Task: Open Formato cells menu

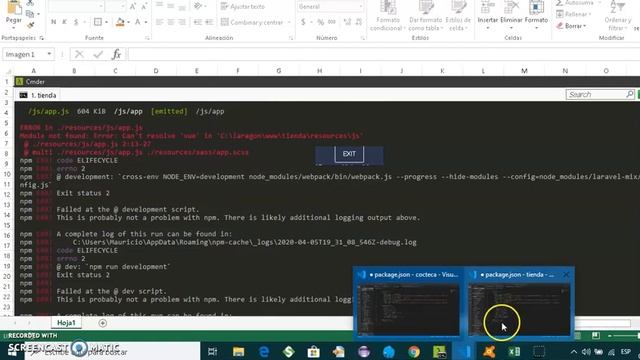Action: click(x=536, y=16)
